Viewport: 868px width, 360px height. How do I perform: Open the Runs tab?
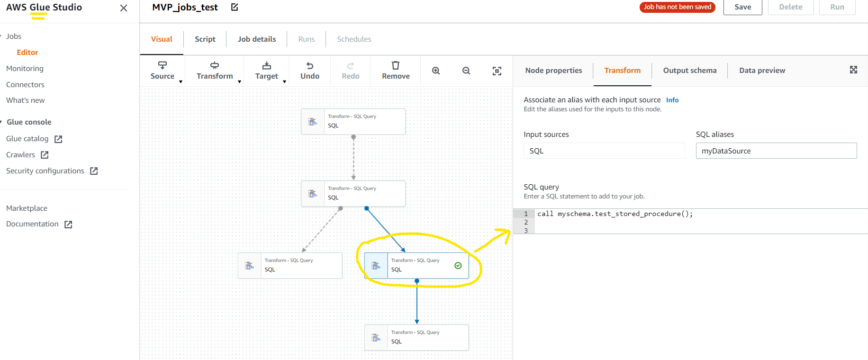(307, 39)
